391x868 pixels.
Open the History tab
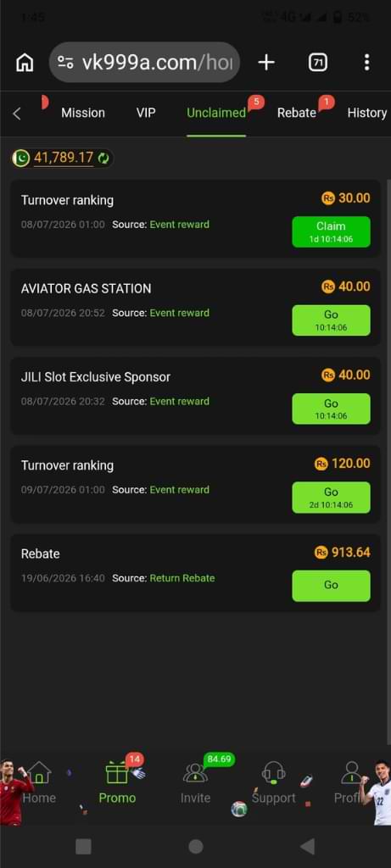(x=366, y=113)
